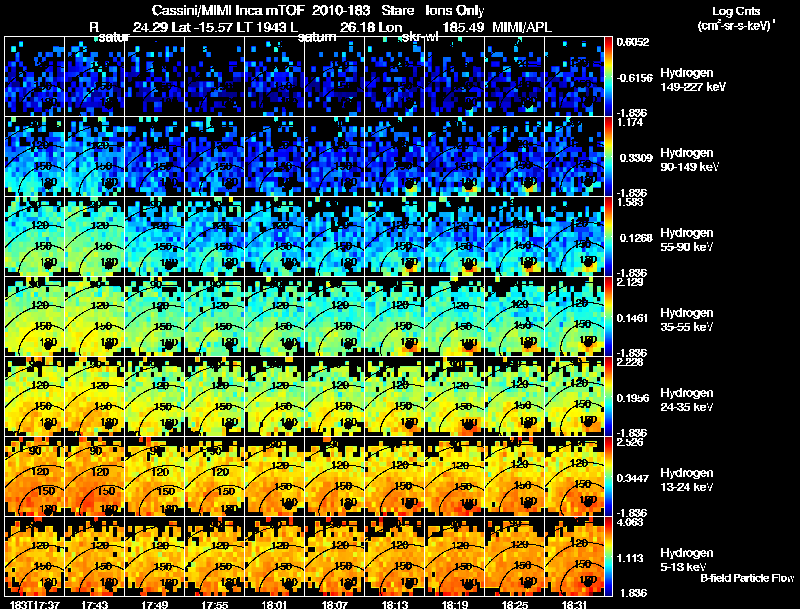Viewport: 800px width, 609px height.
Task: Click the Hydrogen 5-13 keV color bar
Action: (x=608, y=556)
